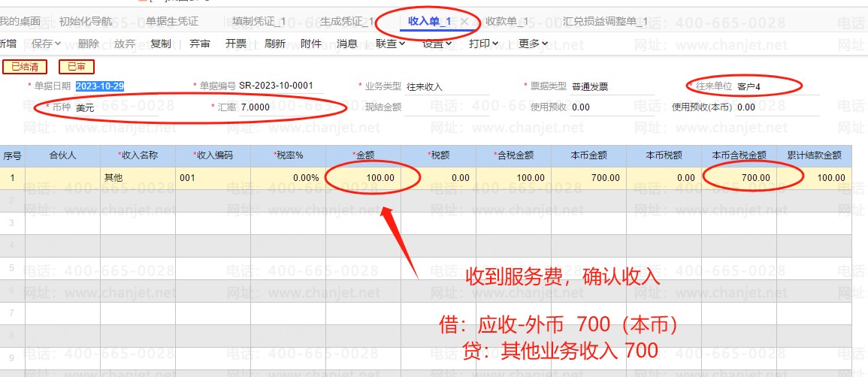
Task: Open the 收款单_1 tab
Action: coord(507,22)
